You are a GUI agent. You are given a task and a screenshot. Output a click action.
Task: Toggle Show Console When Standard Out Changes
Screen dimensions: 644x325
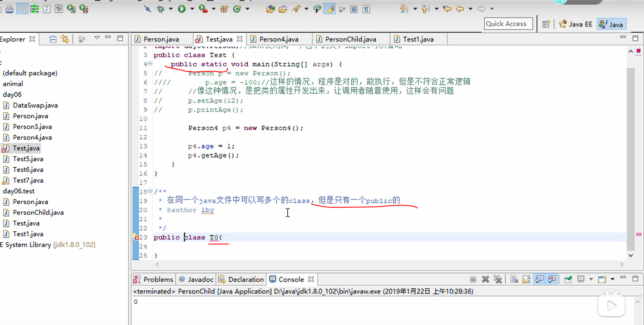click(539, 279)
